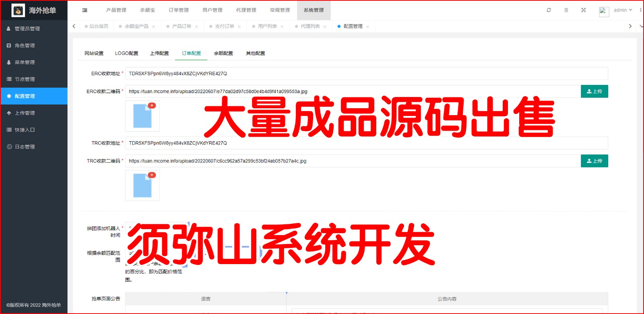Screen dimensions: 644x314
Task: Remove the TRC QR code image
Action: point(152,175)
